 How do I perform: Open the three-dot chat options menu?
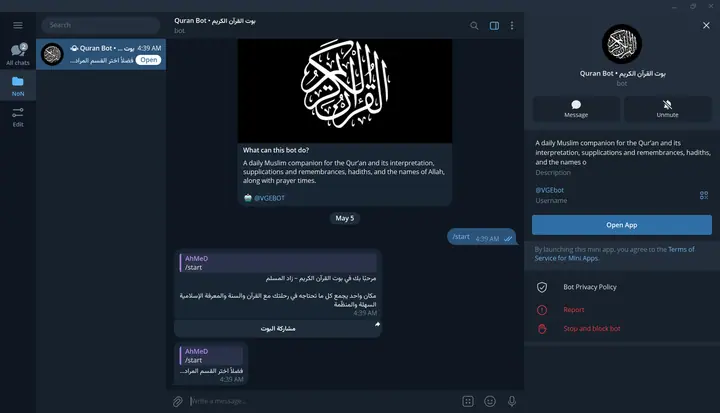pyautogui.click(x=512, y=26)
